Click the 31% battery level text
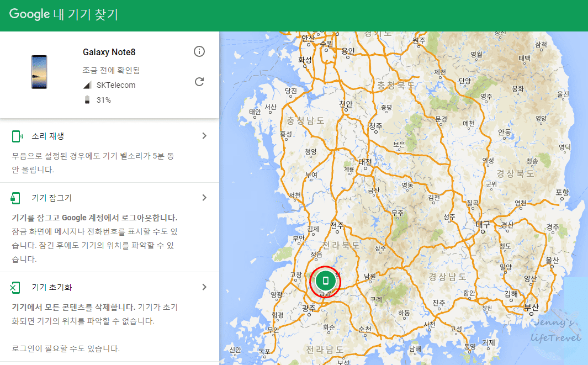Image resolution: width=588 pixels, height=365 pixels. click(x=103, y=100)
